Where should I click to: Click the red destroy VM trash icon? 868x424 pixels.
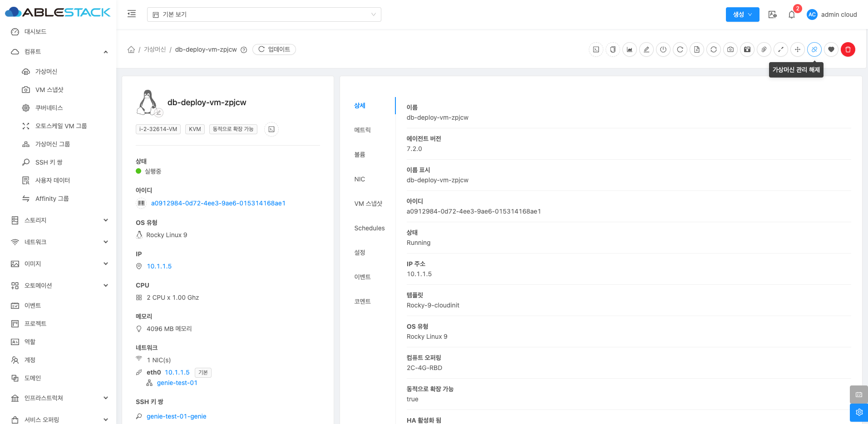[848, 49]
